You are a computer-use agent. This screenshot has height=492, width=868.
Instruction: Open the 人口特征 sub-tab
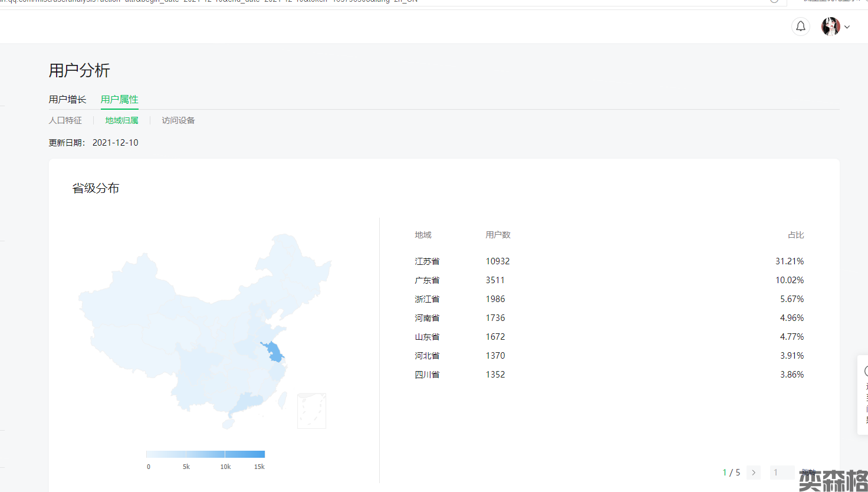click(65, 120)
